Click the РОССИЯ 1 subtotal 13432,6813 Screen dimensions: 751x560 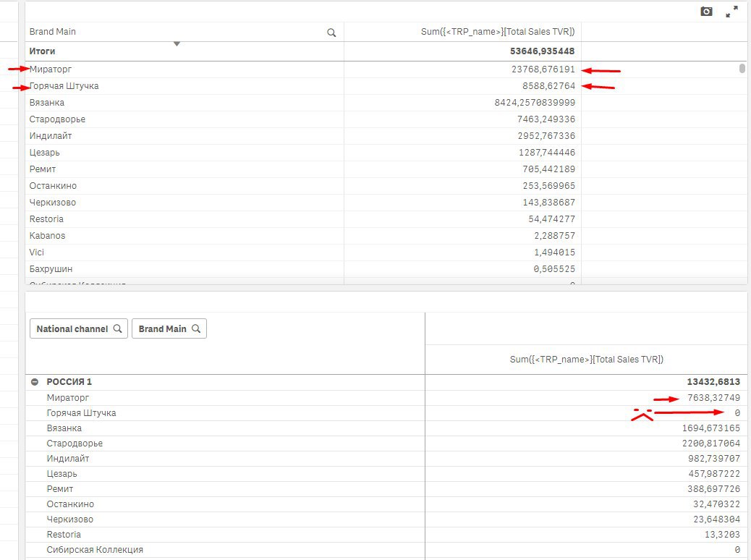(x=713, y=382)
